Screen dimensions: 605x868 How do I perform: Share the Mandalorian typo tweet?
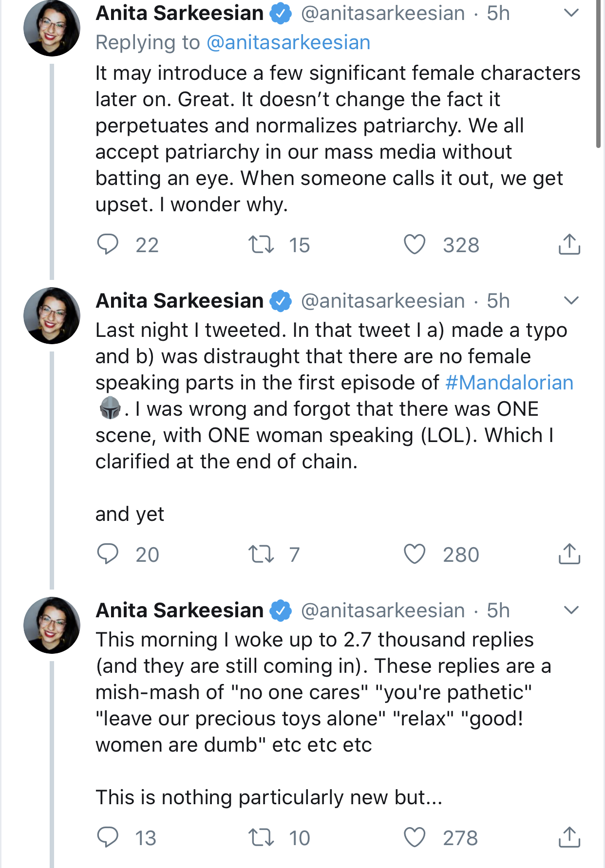pyautogui.click(x=569, y=554)
